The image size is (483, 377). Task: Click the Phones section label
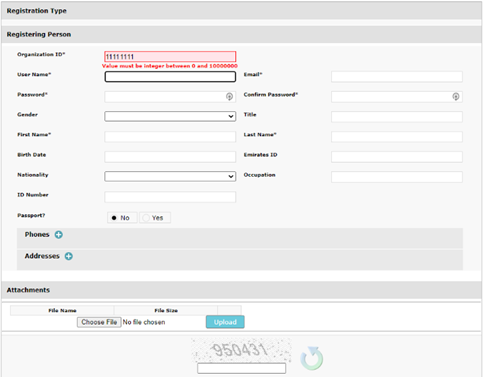point(37,234)
